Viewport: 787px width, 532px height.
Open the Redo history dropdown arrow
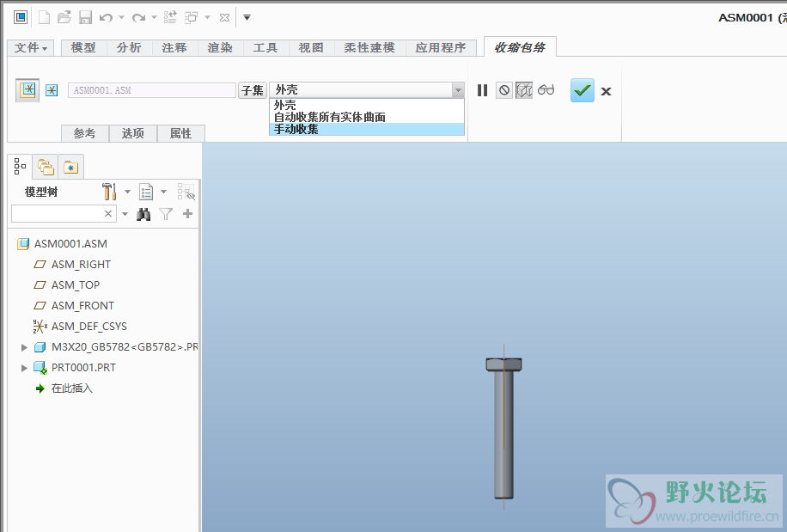[x=154, y=17]
